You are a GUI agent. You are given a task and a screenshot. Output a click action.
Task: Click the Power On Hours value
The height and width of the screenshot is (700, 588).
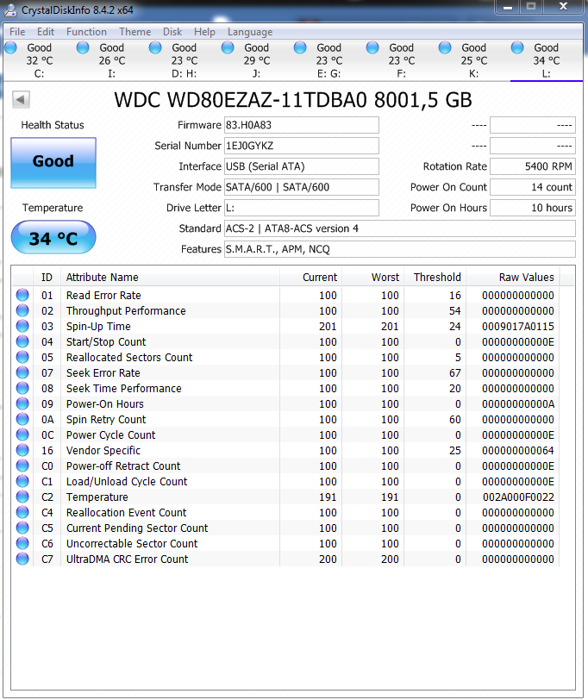point(533,208)
